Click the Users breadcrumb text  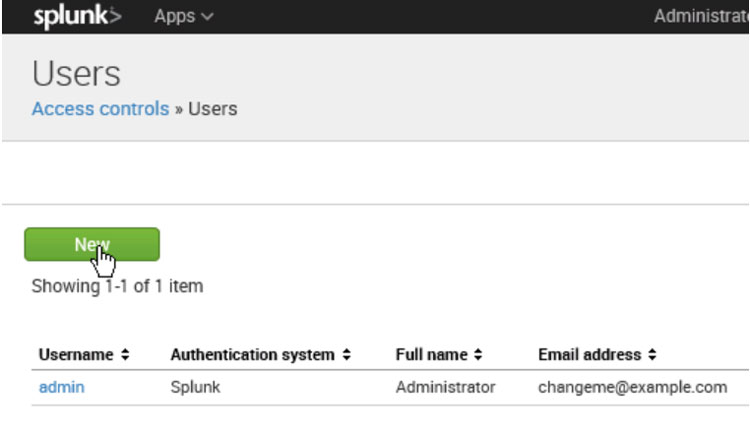(212, 109)
